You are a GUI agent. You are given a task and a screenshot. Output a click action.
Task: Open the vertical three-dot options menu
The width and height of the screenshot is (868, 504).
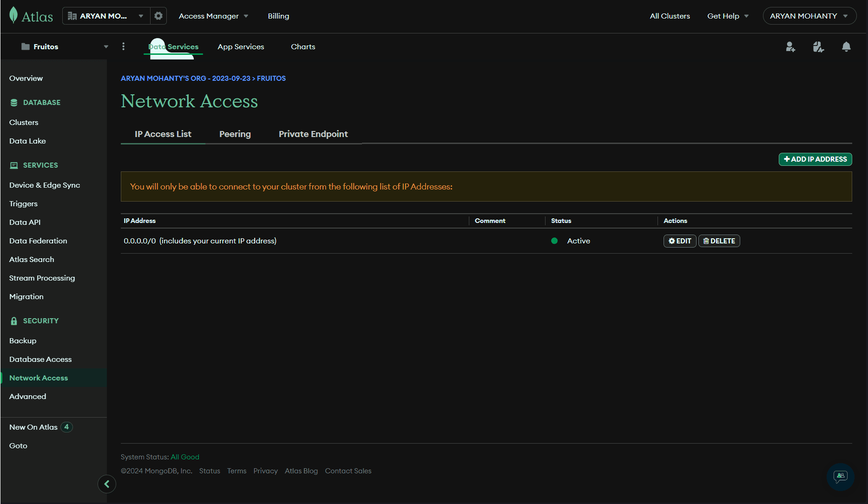(x=123, y=46)
